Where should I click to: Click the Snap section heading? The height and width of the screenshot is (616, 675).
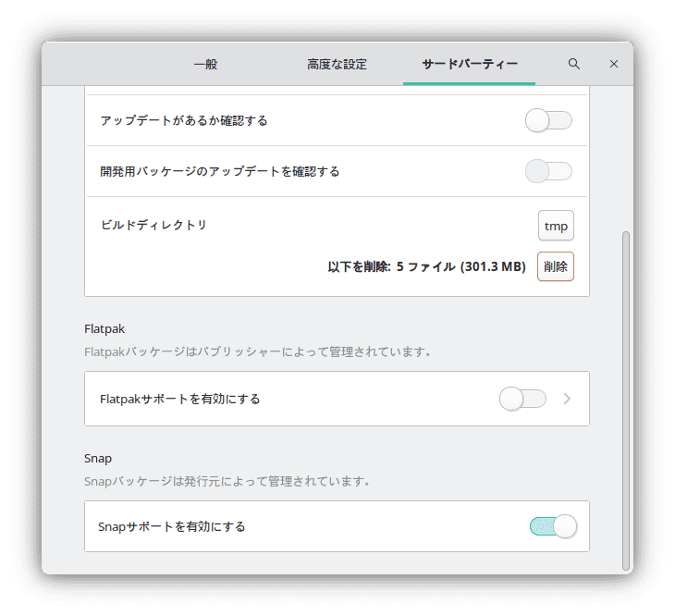point(98,458)
